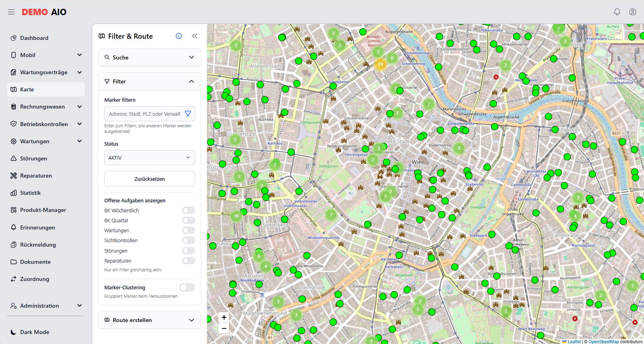The width and height of the screenshot is (644, 344).
Task: Switch to Dark Mode
Action: click(x=46, y=332)
